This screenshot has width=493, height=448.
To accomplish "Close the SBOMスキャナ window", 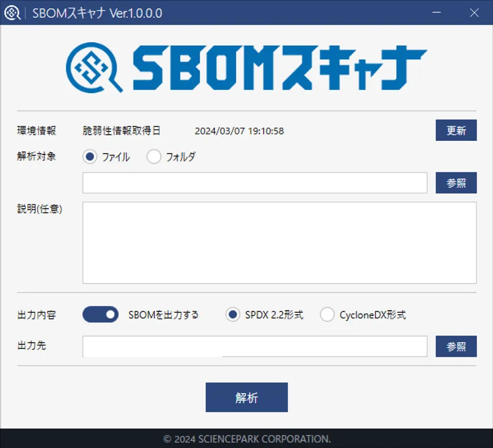I will coord(474,12).
